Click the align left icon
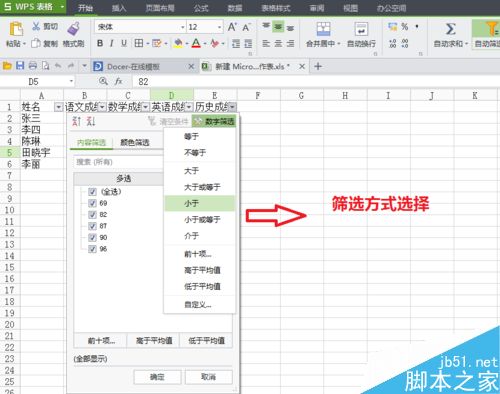 click(x=266, y=43)
